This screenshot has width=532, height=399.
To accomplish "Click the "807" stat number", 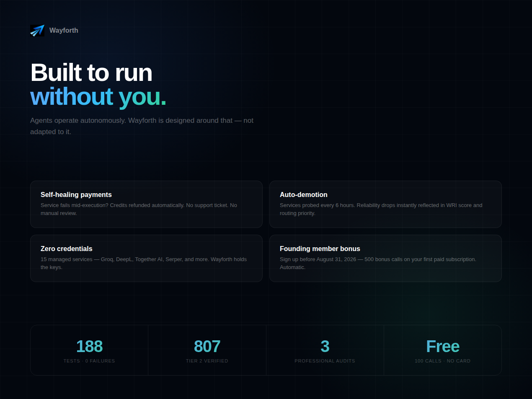I will click(207, 347).
